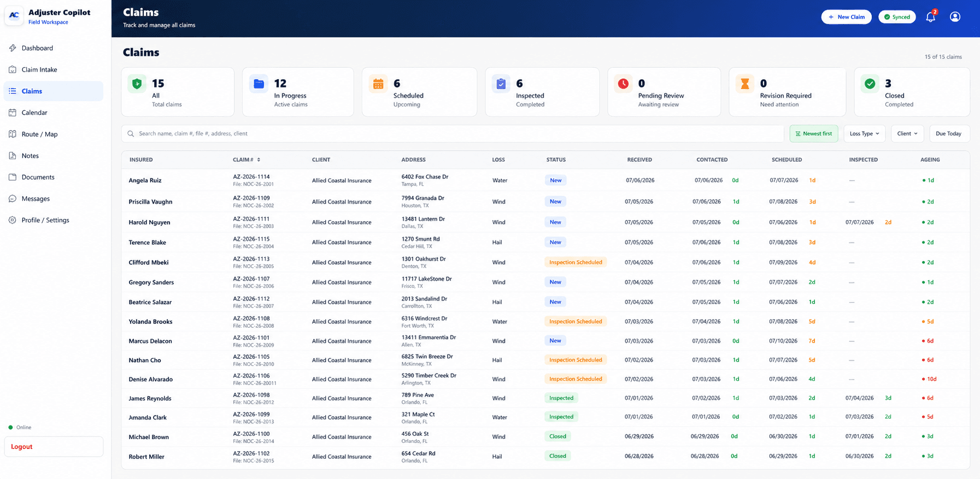Viewport: 980px width, 479px height.
Task: Open the Loss Type dropdown
Action: coord(864,134)
